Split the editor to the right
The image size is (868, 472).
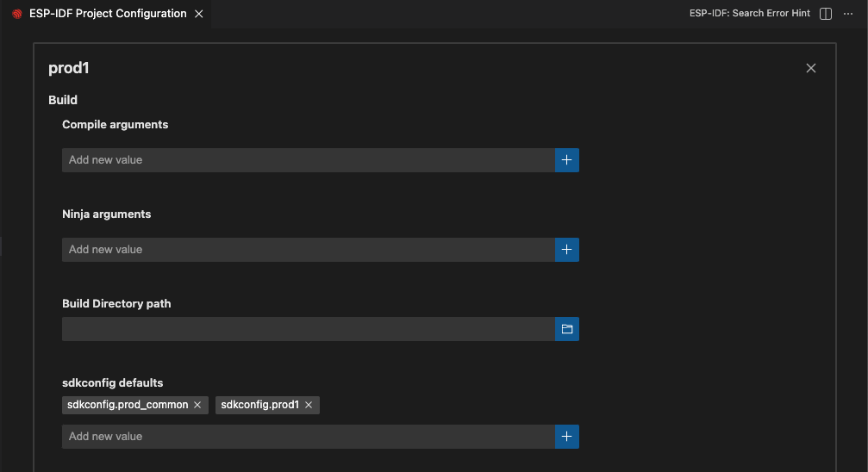(x=826, y=14)
